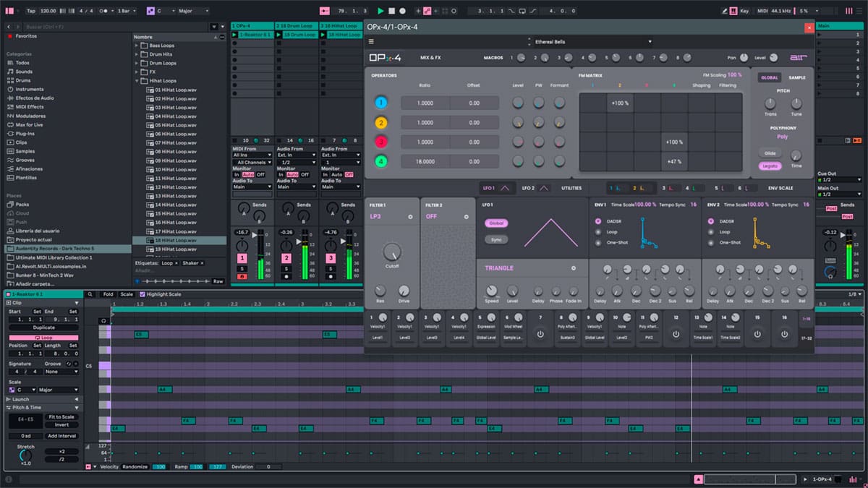Image resolution: width=868 pixels, height=488 pixels.
Task: Select ENV 1 One-Shot radio option
Action: click(x=598, y=242)
